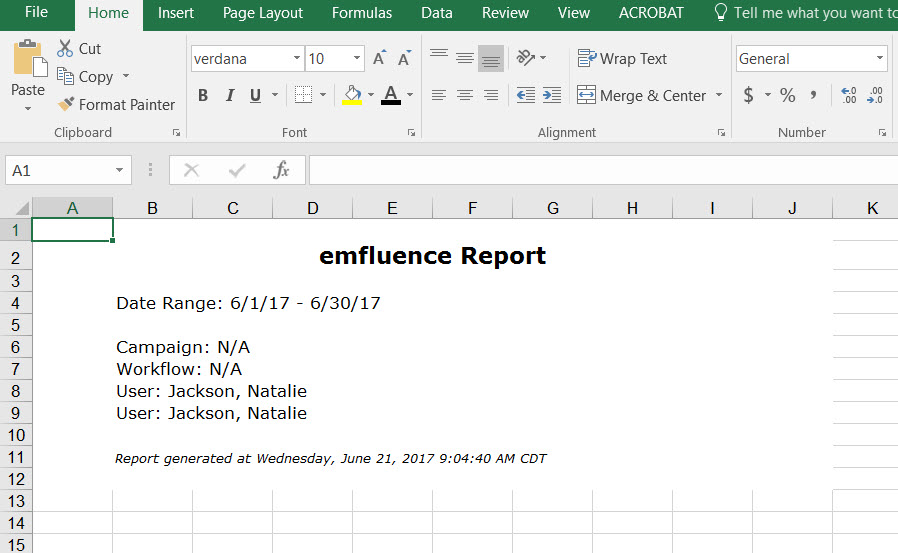Toggle Wrap Text on

[x=622, y=58]
